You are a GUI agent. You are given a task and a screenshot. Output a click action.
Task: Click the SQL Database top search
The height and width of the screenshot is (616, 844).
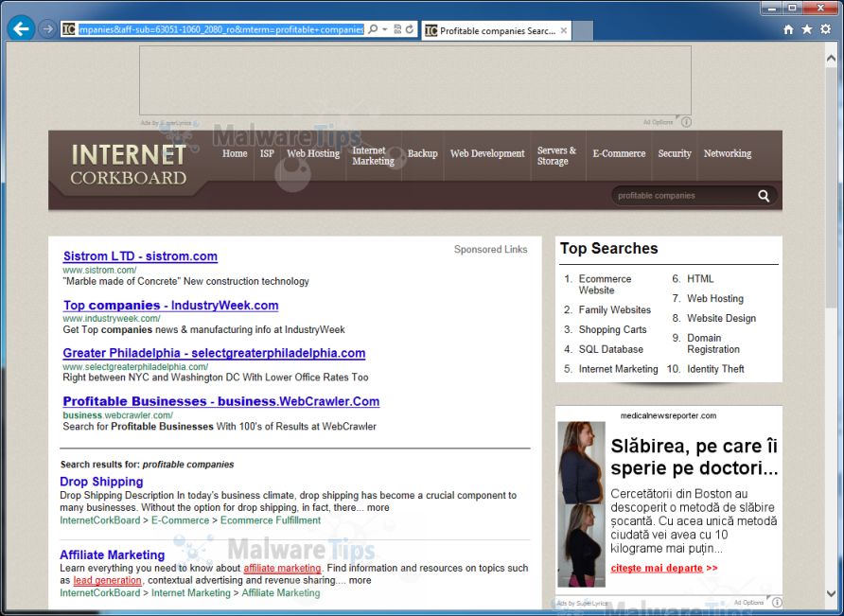coord(611,349)
